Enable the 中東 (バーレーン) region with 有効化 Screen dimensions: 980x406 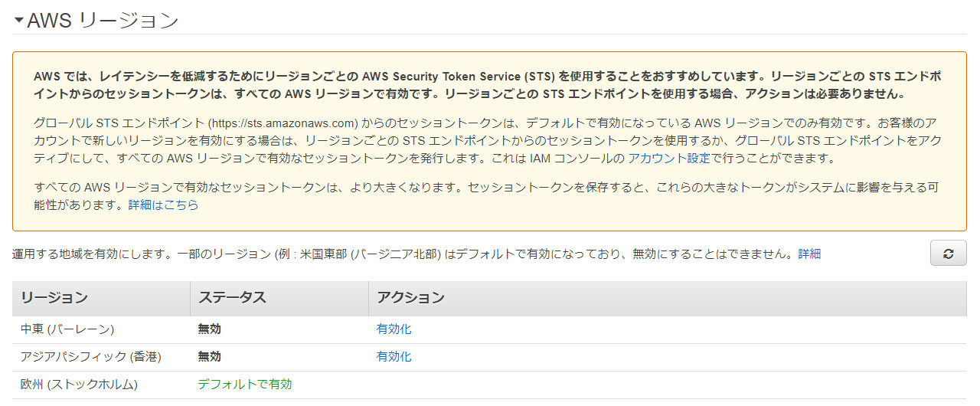[x=394, y=329]
